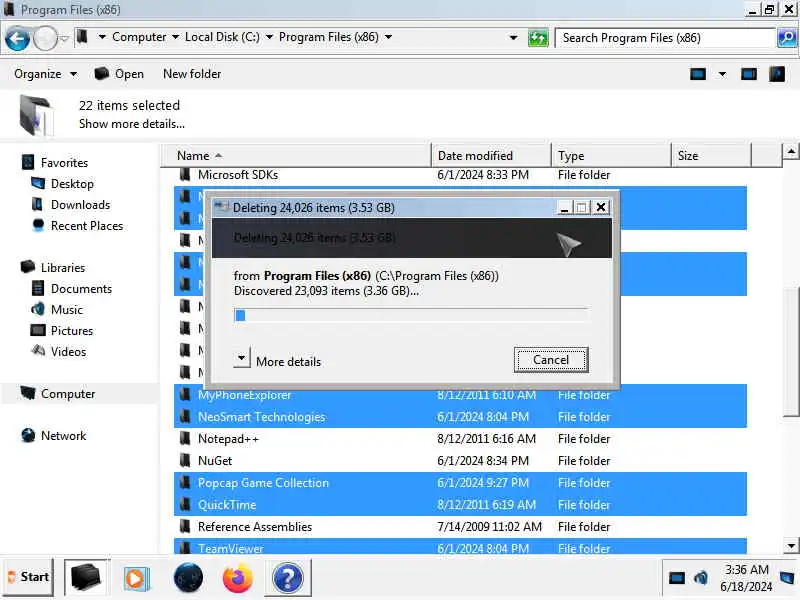Screen dimensions: 800x600
Task: Open Pictures library in navigation pane
Action: [72, 331]
